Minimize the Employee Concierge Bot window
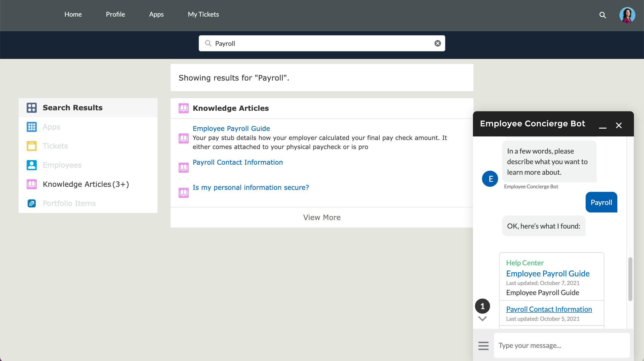This screenshot has width=644, height=361. pyautogui.click(x=602, y=125)
